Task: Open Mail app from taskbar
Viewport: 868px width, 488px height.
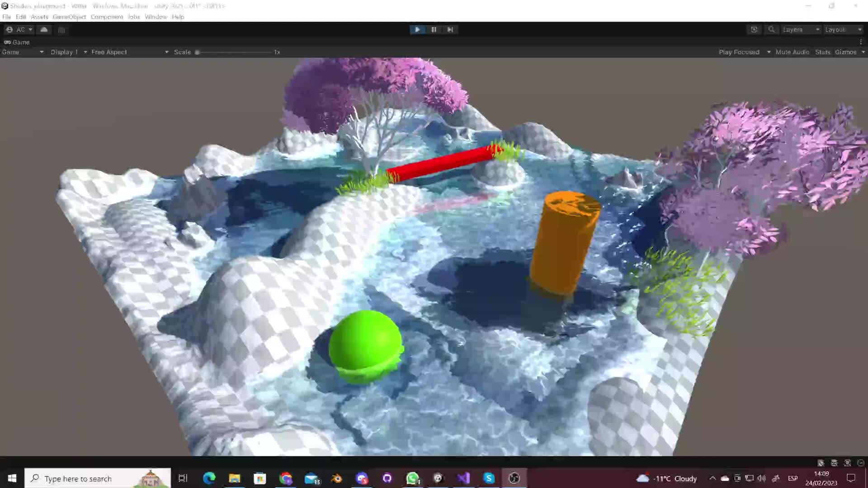Action: (x=311, y=478)
